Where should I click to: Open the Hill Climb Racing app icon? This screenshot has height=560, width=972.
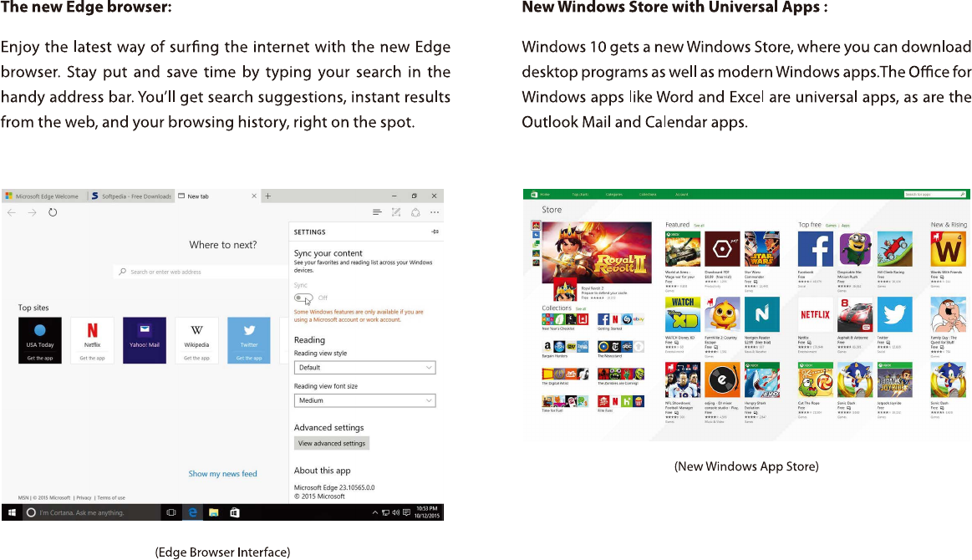click(894, 249)
